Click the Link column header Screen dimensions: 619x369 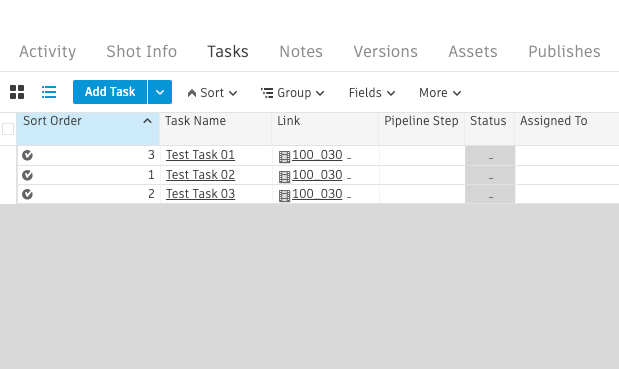point(325,129)
